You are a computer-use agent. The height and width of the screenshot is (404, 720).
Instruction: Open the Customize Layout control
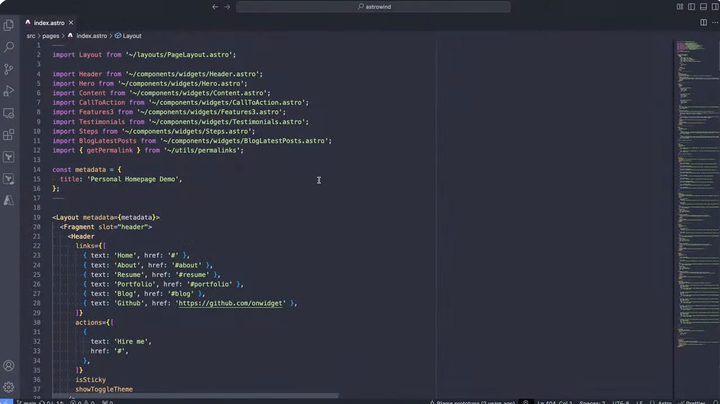[x=680, y=7]
